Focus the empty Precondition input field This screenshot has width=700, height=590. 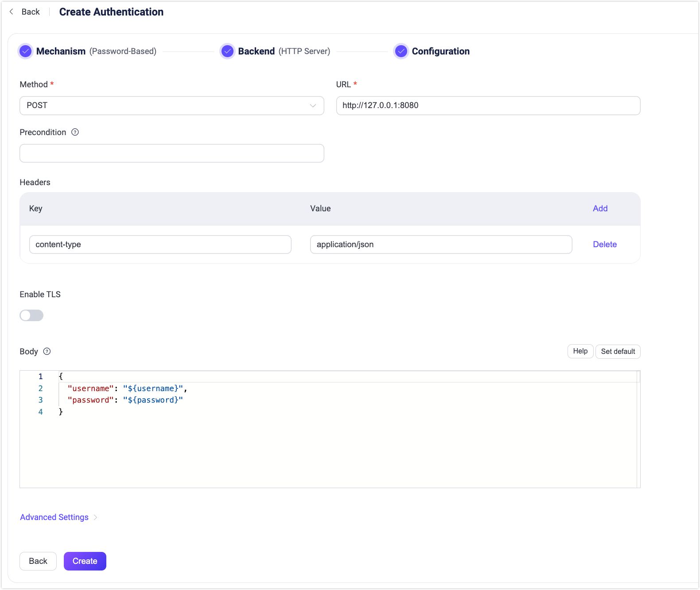[x=172, y=153]
